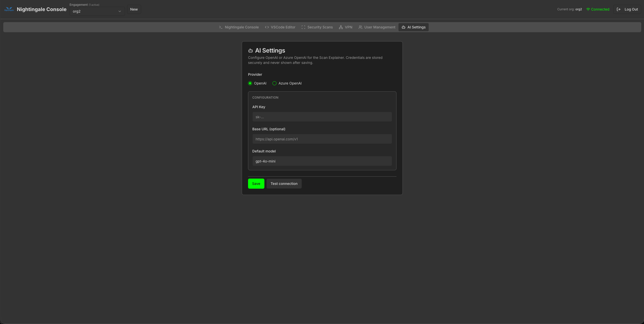Click the Nightingale Console title text
The width and height of the screenshot is (644, 324).
[x=42, y=9]
